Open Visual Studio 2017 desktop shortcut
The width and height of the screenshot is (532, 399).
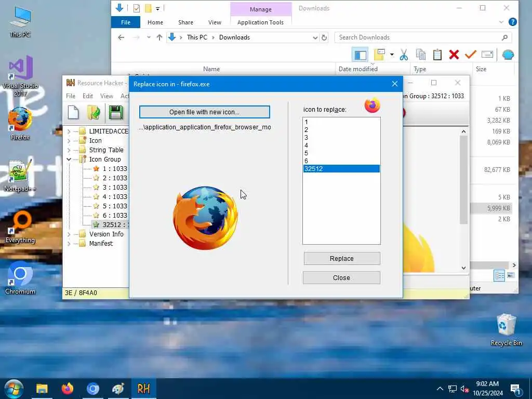pyautogui.click(x=20, y=75)
